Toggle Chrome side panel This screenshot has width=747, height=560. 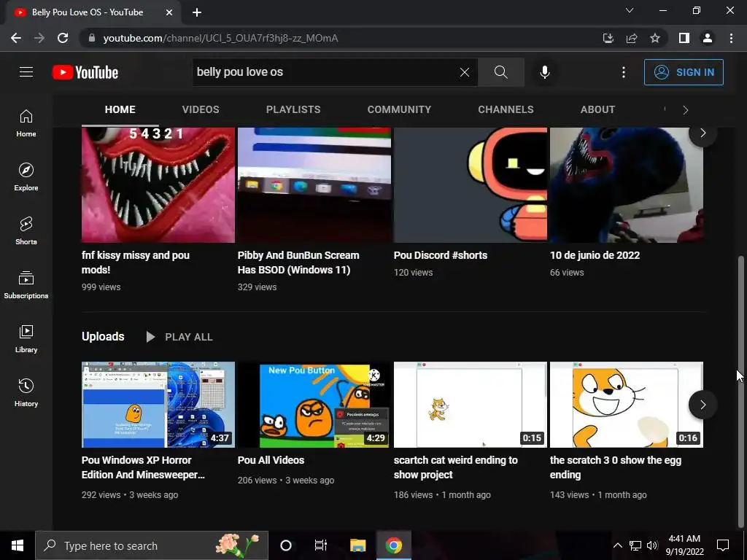[684, 38]
